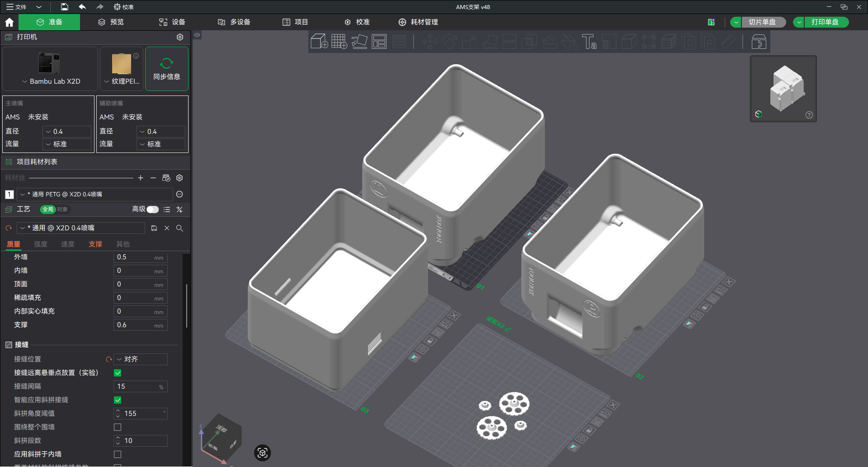Open auxiliary nozzle 流量 标准 dropdown
868x467 pixels.
[x=161, y=144]
